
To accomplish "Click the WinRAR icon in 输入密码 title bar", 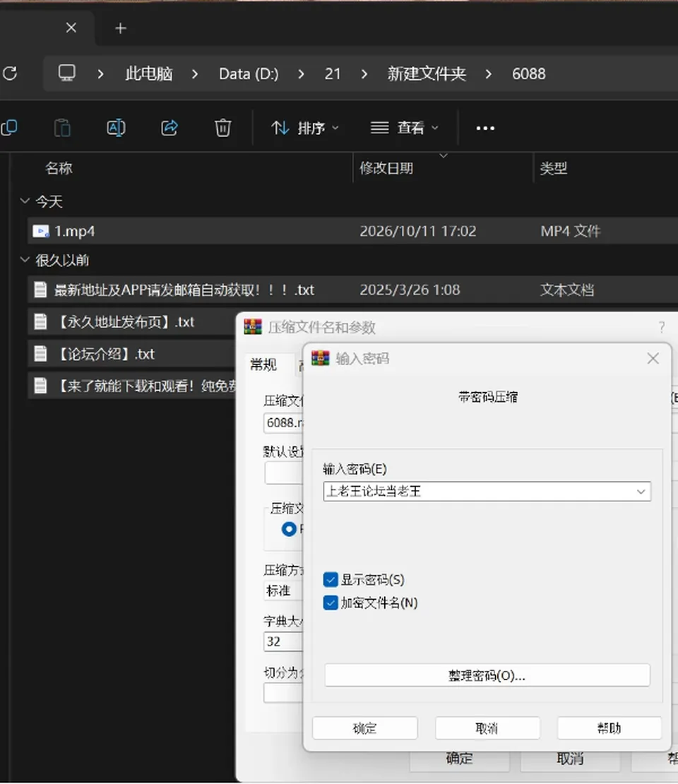I will pos(321,359).
